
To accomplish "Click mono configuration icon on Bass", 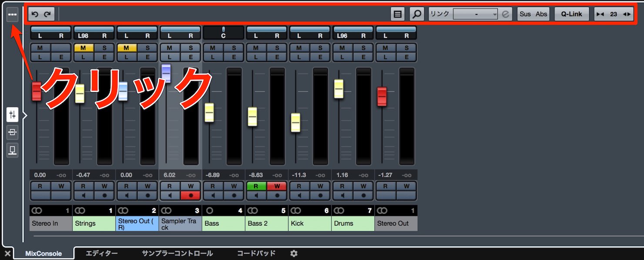I will (210, 211).
